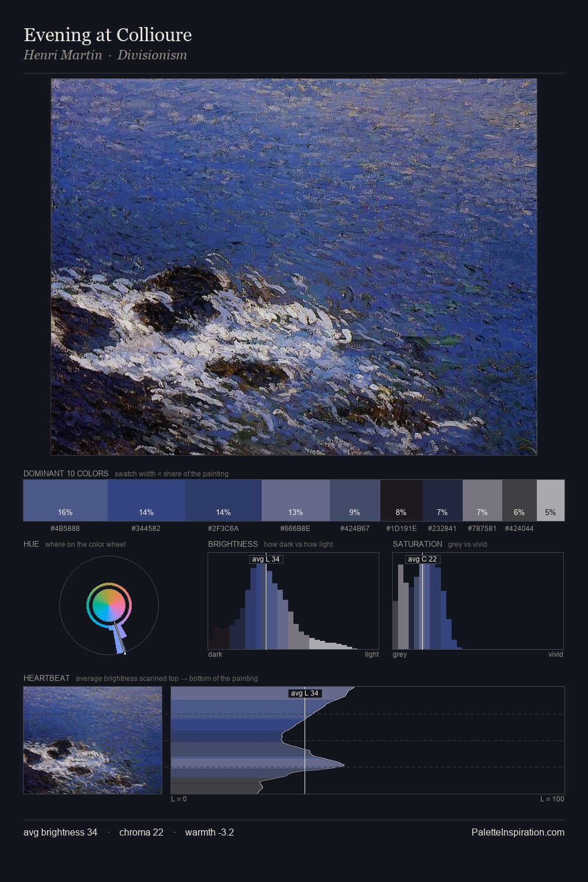Click the title 'Evening at Collioure'
The height and width of the screenshot is (882, 588).
tap(108, 35)
